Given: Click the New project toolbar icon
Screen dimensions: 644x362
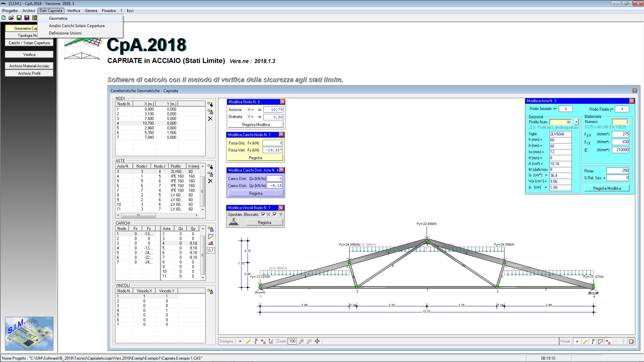Looking at the screenshot, I should [x=4, y=18].
